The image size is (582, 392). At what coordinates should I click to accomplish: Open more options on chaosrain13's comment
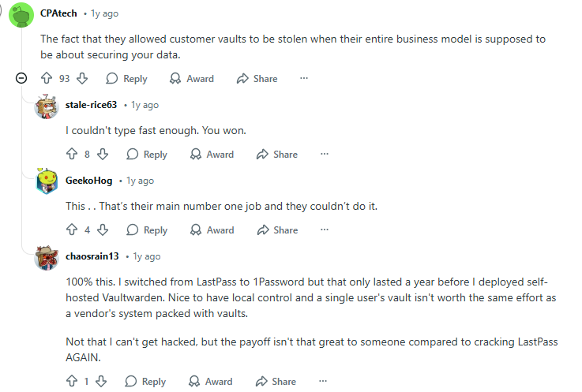(x=322, y=382)
